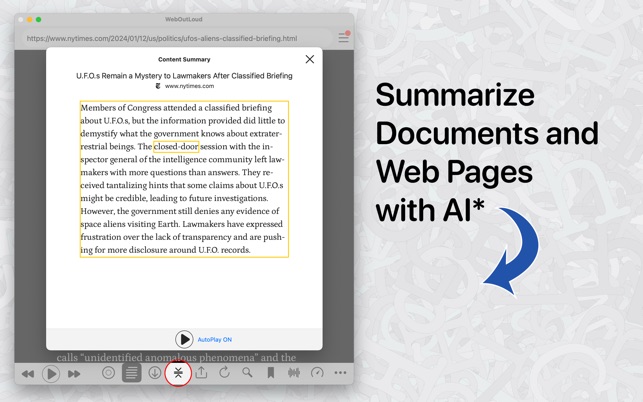The width and height of the screenshot is (643, 402).
Task: Open the voice waveform icon
Action: [x=294, y=372]
